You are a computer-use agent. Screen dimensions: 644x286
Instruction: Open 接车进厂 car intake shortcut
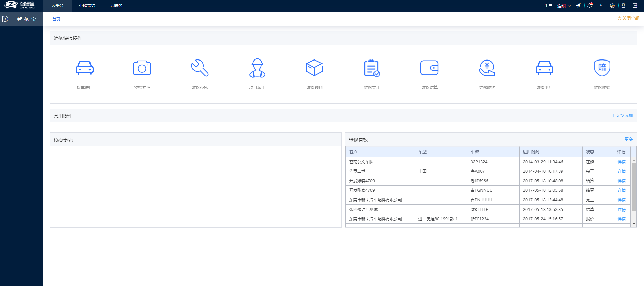[x=84, y=68]
